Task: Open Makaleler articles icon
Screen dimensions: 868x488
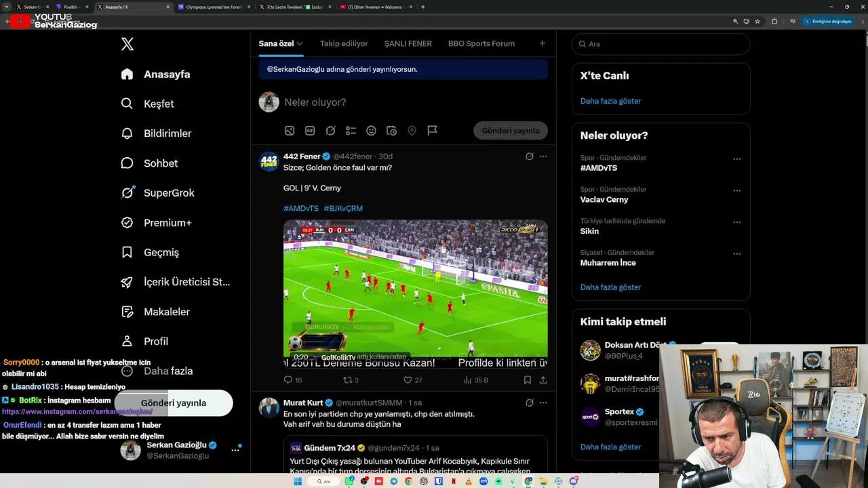Action: pyautogui.click(x=127, y=312)
